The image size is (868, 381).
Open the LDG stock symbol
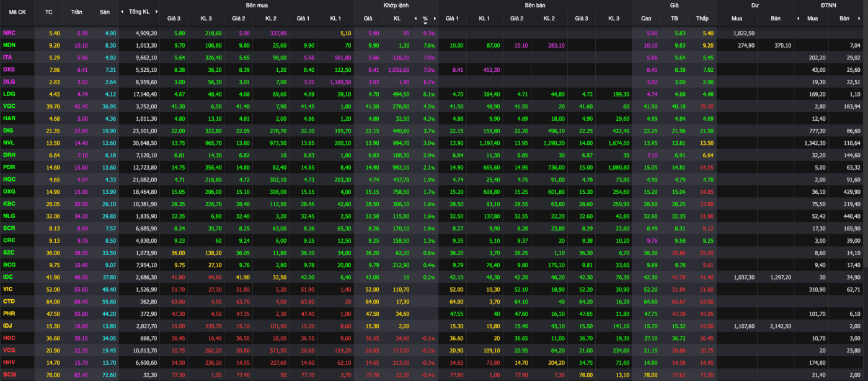click(x=9, y=94)
